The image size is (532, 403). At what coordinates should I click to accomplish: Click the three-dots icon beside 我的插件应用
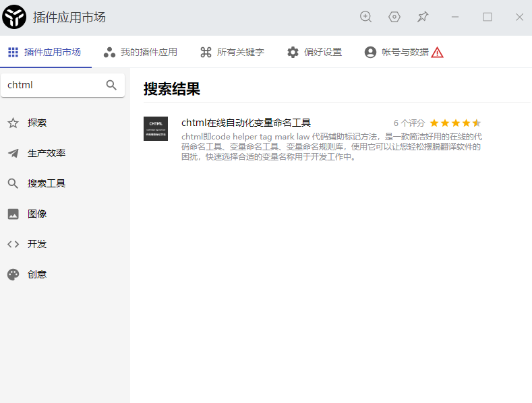[109, 53]
